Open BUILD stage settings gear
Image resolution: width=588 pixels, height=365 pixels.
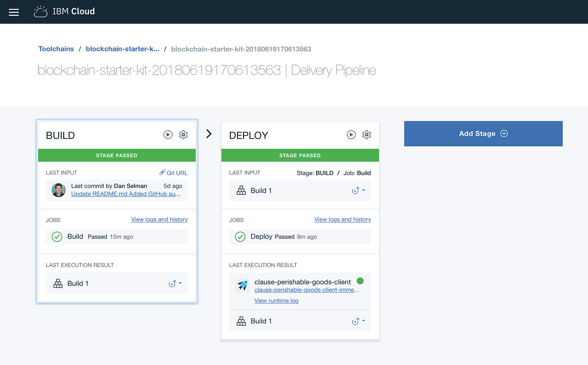pos(183,135)
